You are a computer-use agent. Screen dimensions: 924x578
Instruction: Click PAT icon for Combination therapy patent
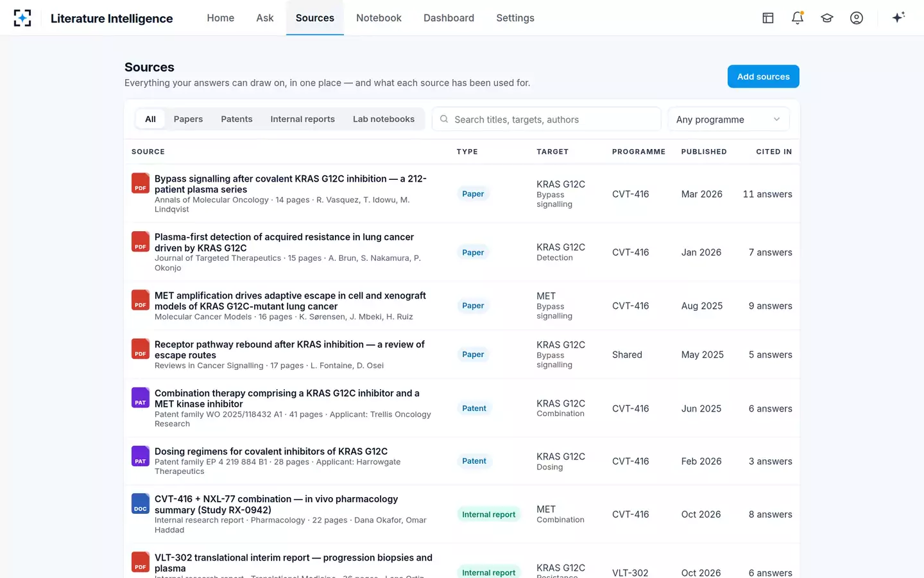tap(141, 398)
